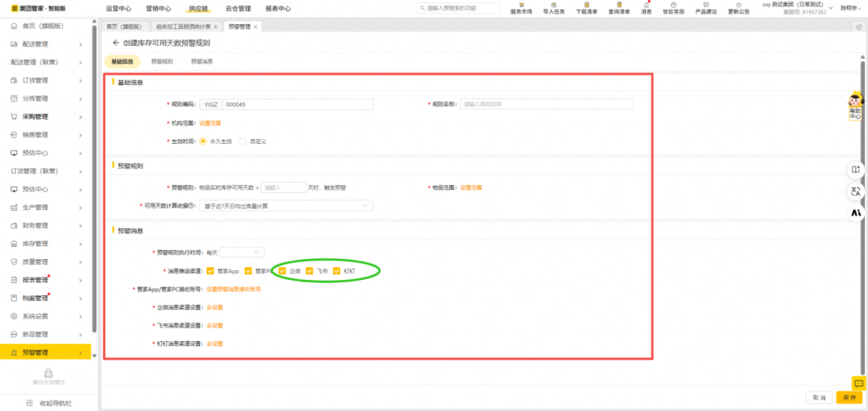Switch to the 营销中心 top menu
868x411 pixels.
coord(158,9)
